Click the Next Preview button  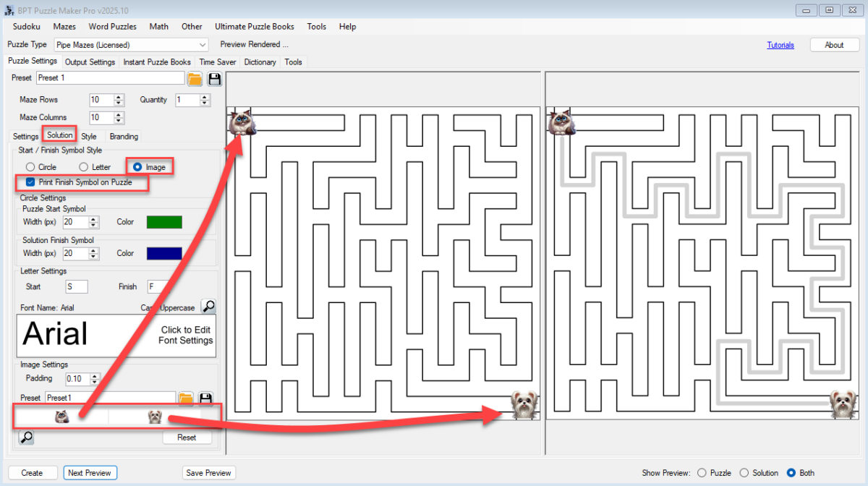tap(90, 472)
